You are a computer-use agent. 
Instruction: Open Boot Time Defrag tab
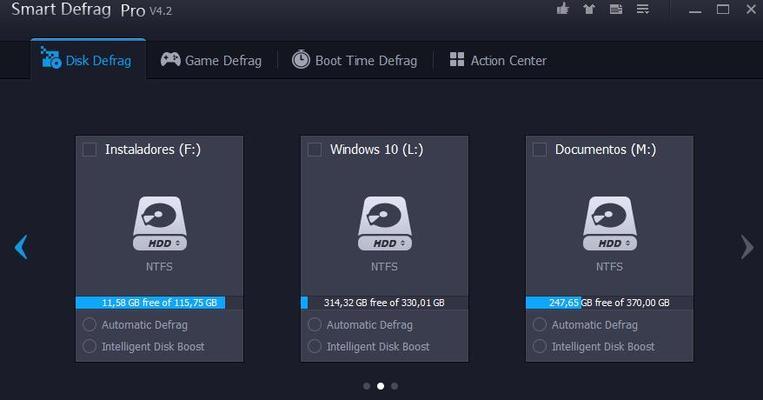pyautogui.click(x=354, y=60)
